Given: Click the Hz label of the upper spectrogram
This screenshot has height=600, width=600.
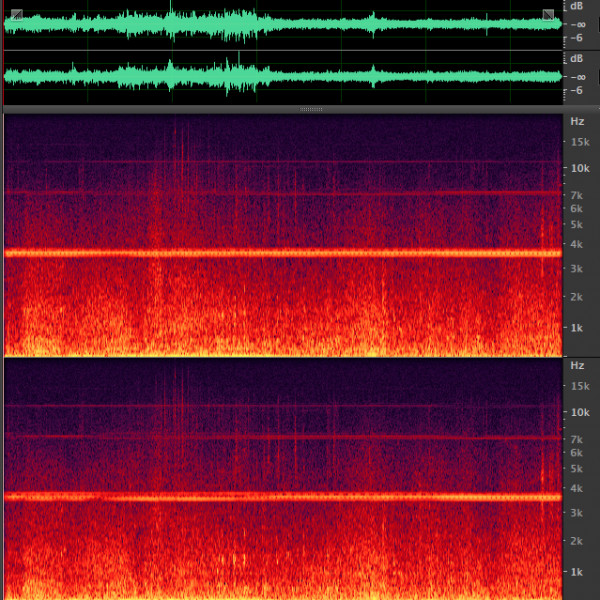Looking at the screenshot, I should [577, 121].
